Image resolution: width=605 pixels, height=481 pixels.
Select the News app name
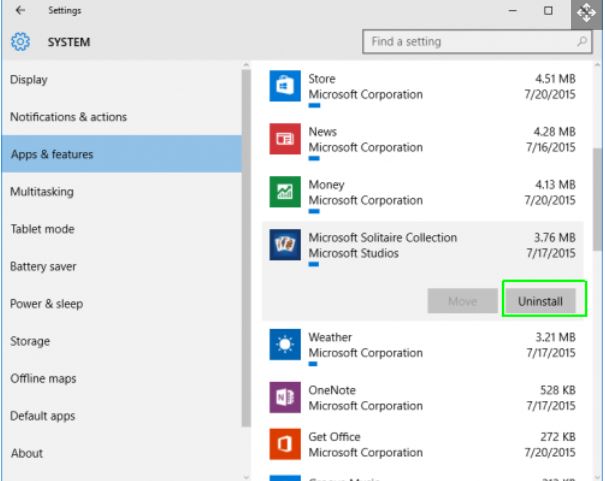point(323,132)
